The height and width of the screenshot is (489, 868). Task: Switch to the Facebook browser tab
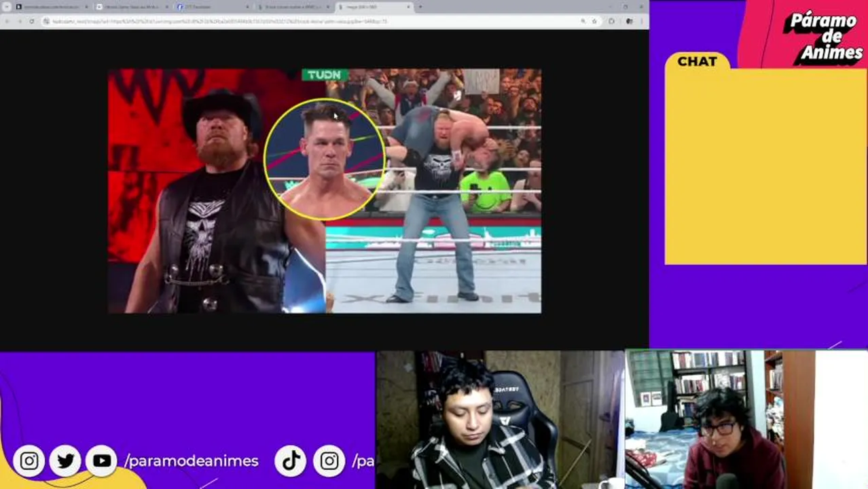point(212,7)
